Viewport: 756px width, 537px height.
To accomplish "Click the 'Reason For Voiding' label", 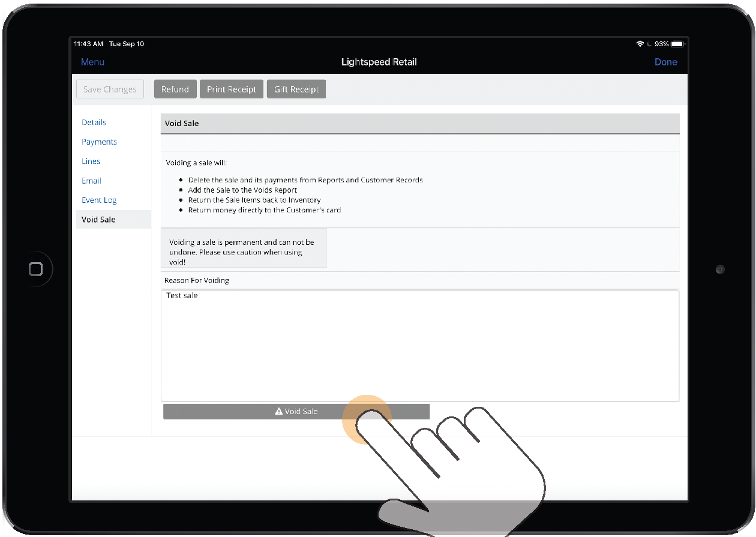I will 197,280.
